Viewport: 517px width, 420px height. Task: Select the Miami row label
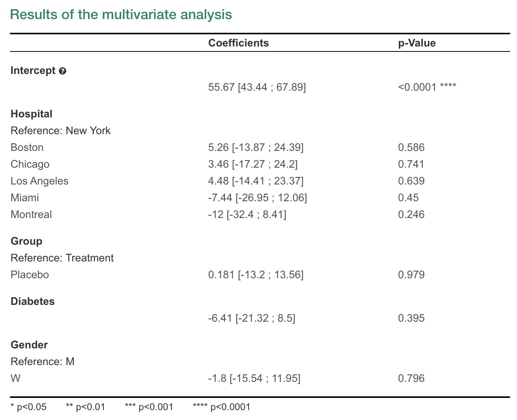[x=25, y=198]
